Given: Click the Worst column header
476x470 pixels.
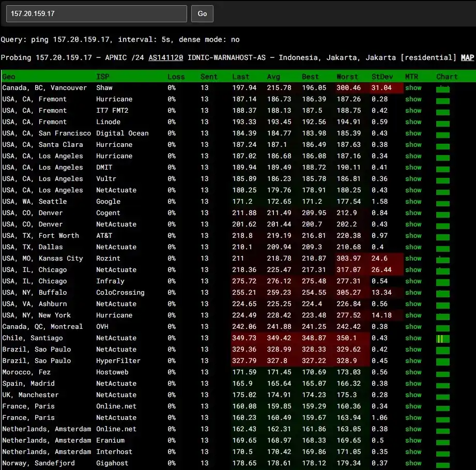Looking at the screenshot, I should (347, 76).
